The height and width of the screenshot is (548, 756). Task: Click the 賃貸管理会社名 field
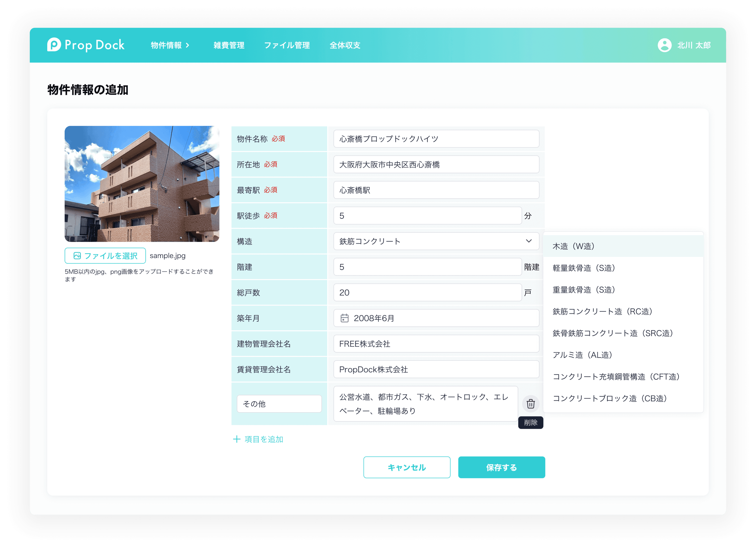point(436,369)
